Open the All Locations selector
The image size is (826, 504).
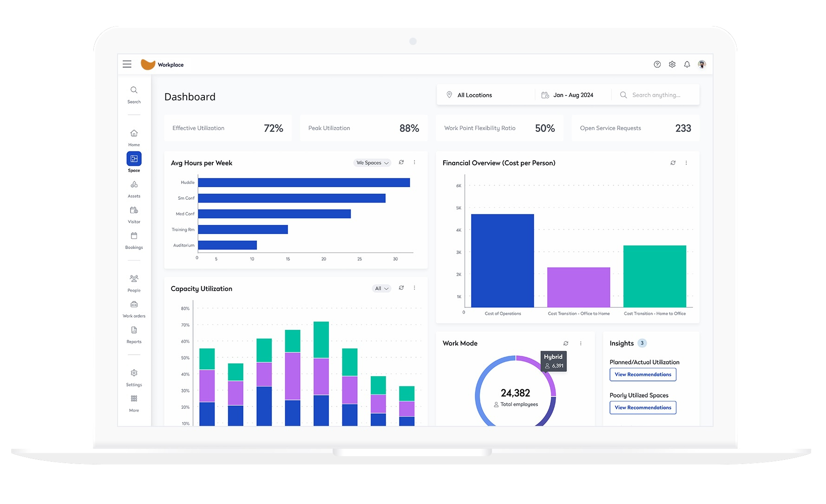(474, 95)
